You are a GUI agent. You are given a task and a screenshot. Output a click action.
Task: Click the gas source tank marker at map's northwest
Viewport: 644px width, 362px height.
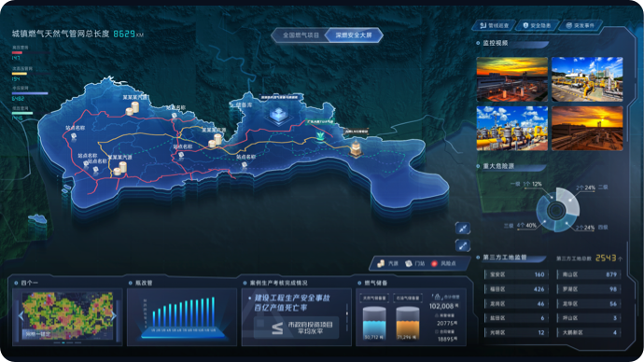pyautogui.click(x=133, y=109)
